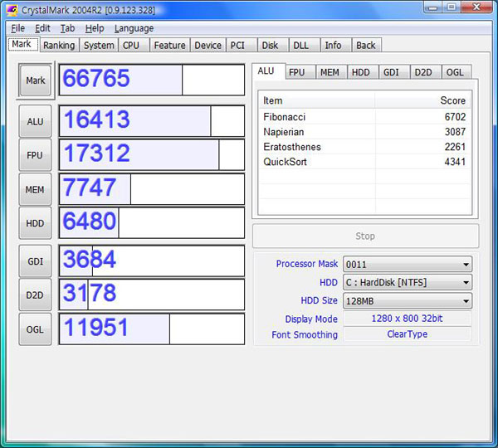Select the Eratosthenes row
The height and width of the screenshot is (448, 498).
coord(364,147)
